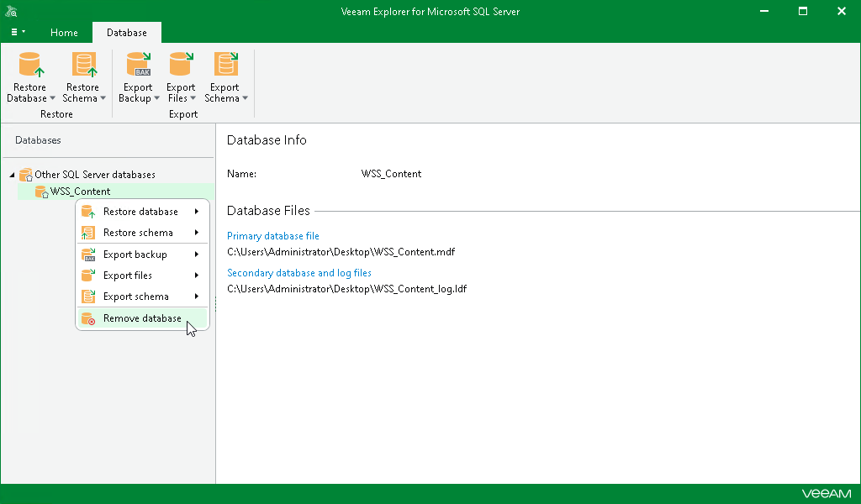Select WSS_Content in the Databases tree
Viewport: 861px width, 504px height.
(x=80, y=192)
